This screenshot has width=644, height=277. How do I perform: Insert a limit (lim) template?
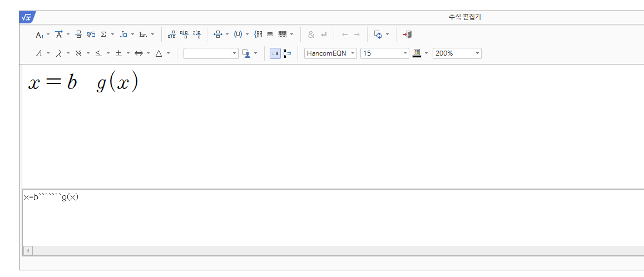[x=143, y=34]
